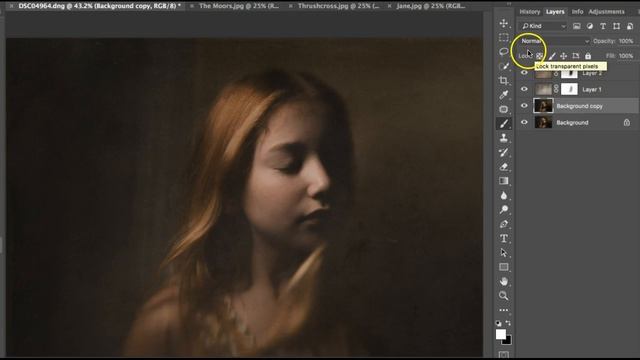Select the Eyedropper tool
Viewport: 640px width, 360px height.
[x=504, y=95]
